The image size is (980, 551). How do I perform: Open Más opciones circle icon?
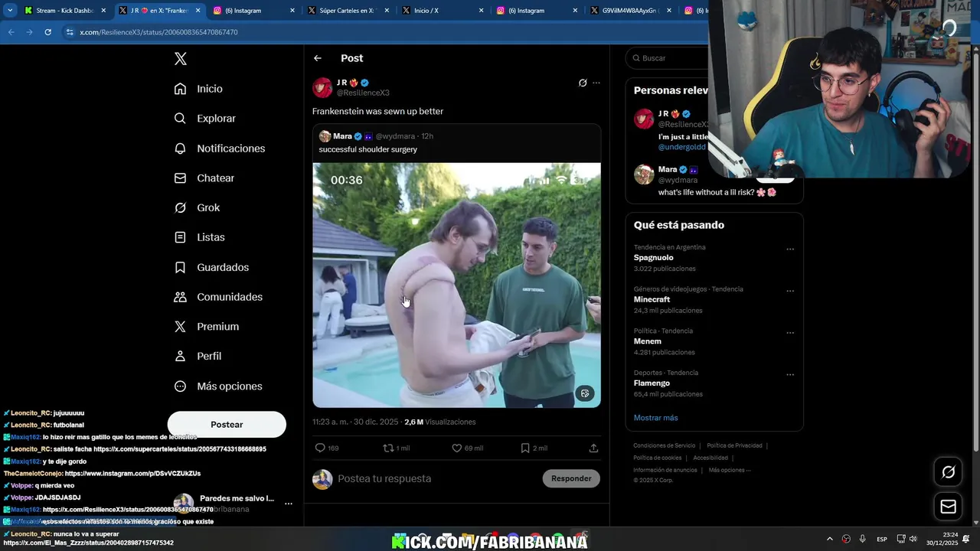(180, 386)
